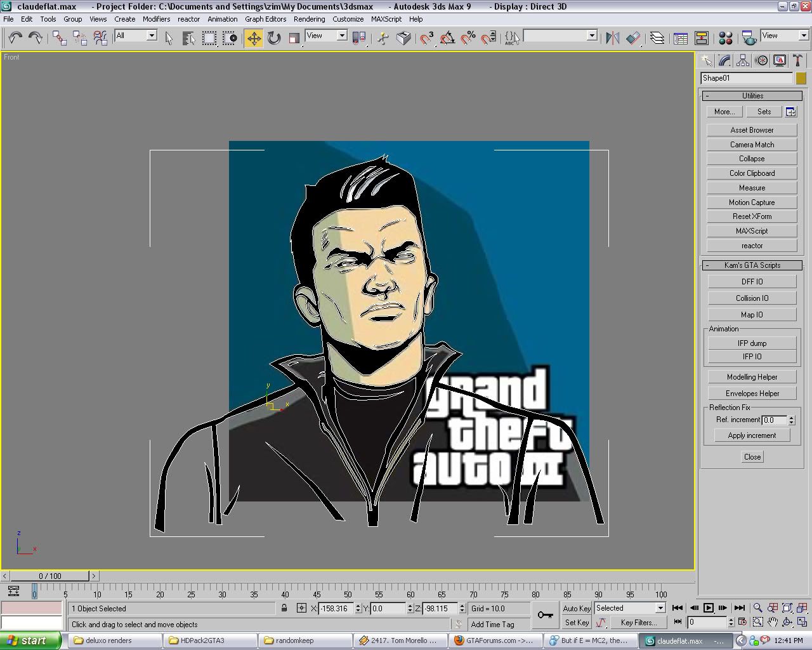Open Render Scene teapot icon
Viewport: 812px width, 650px height.
(x=749, y=38)
